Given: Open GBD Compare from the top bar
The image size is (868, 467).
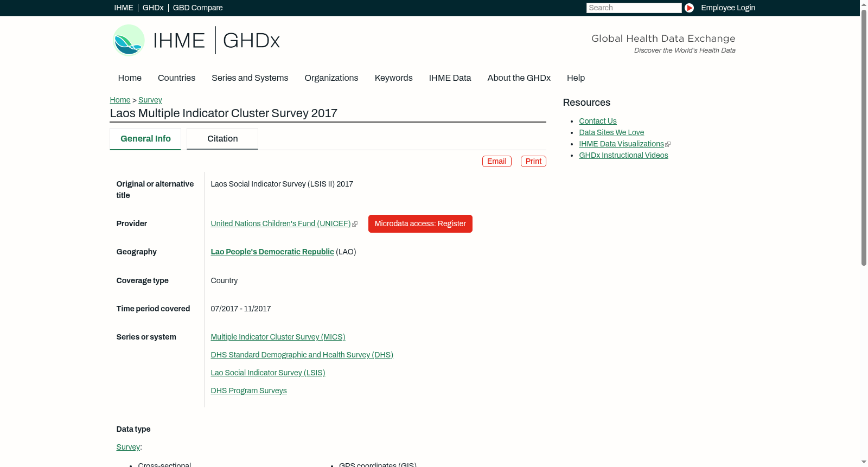Looking at the screenshot, I should click(198, 8).
